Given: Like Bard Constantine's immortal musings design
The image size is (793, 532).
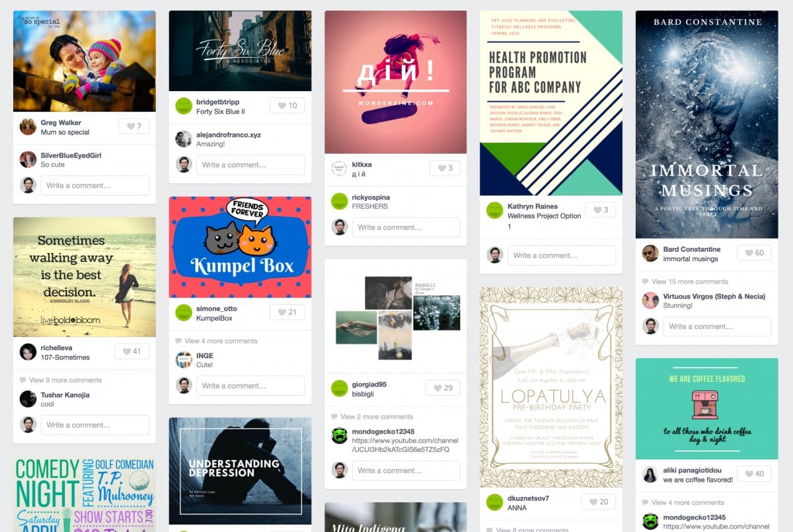Looking at the screenshot, I should point(754,253).
